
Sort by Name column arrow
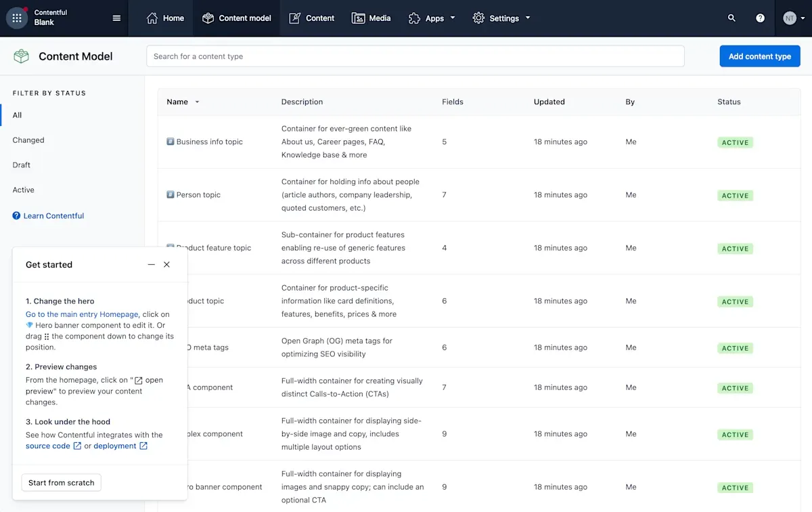point(197,102)
